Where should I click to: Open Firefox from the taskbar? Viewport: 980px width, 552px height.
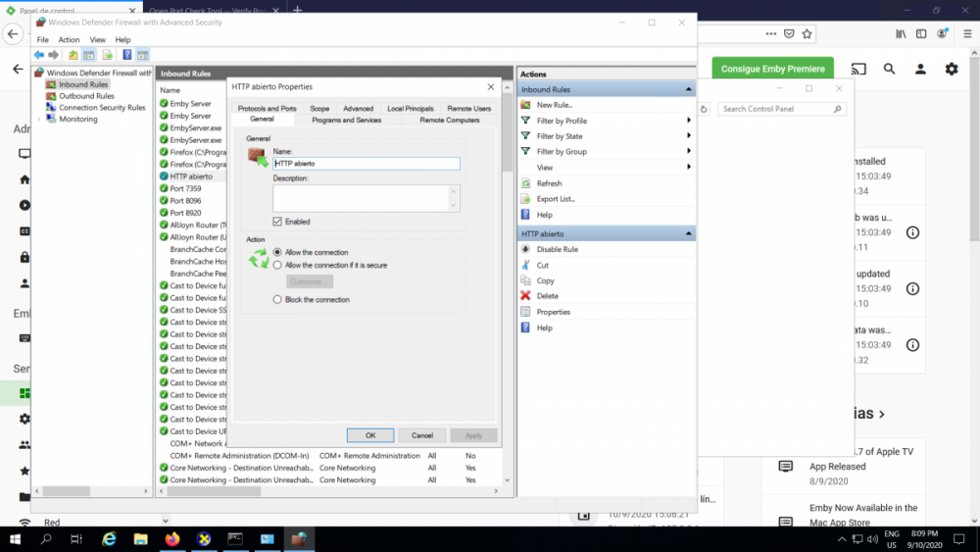click(172, 539)
